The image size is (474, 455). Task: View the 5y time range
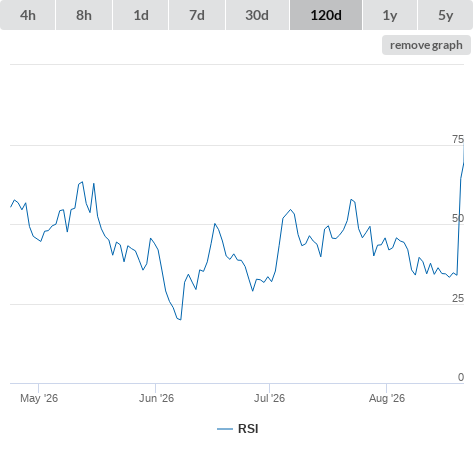tap(445, 15)
